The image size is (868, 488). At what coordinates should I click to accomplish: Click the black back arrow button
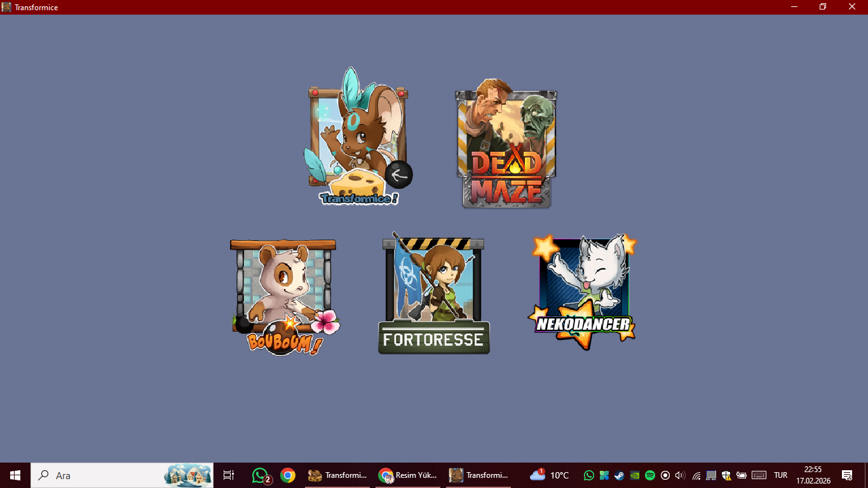[x=399, y=175]
